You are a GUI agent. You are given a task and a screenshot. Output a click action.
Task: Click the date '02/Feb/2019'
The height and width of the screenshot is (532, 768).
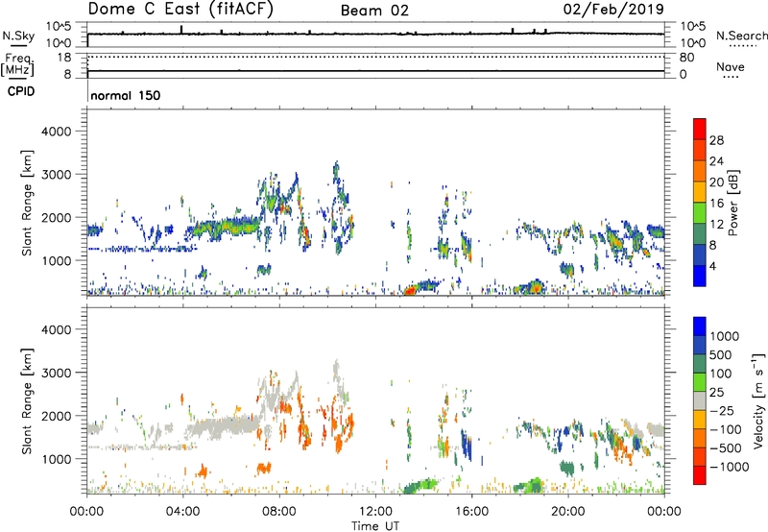click(613, 10)
